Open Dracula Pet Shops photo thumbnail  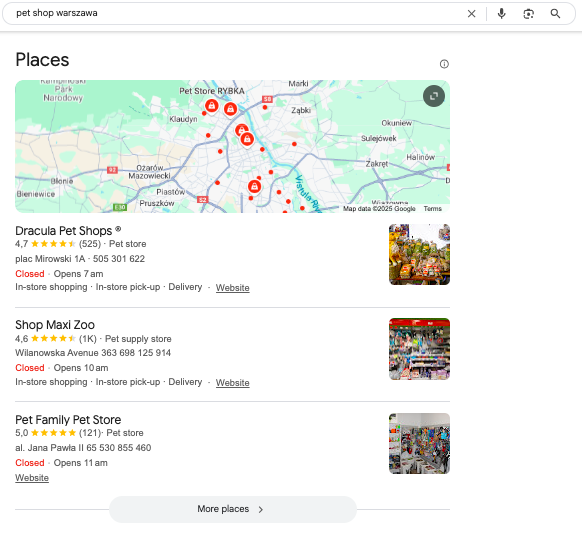point(419,255)
